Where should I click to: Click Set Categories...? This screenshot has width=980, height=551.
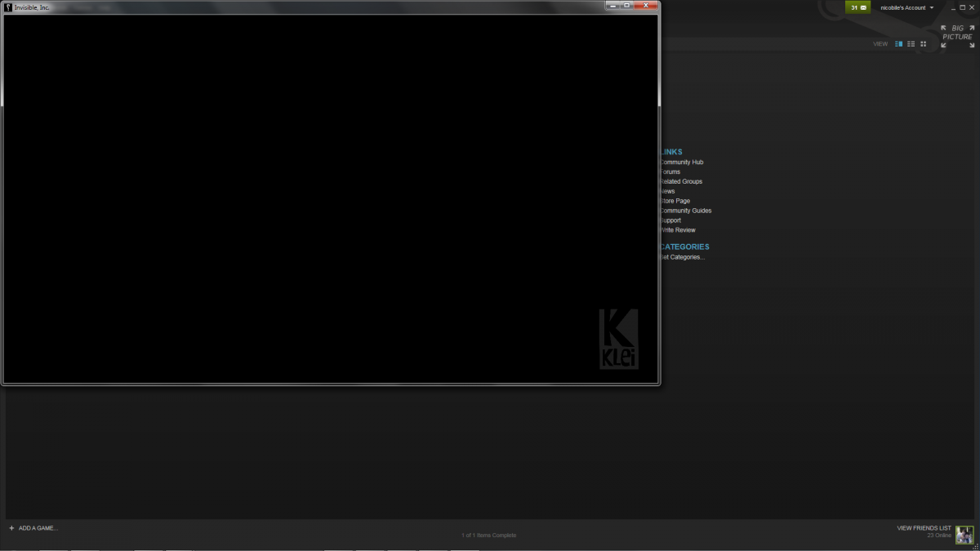coord(684,257)
